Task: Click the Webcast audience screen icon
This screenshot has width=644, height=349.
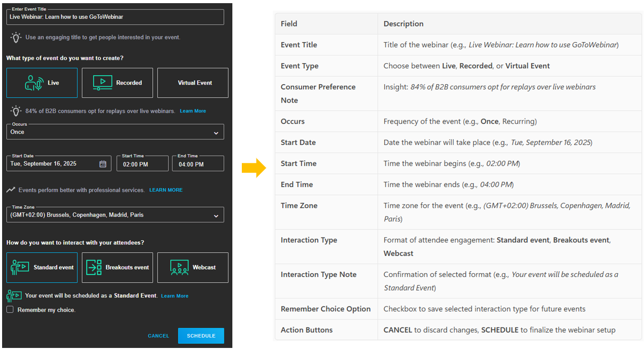Action: (x=179, y=268)
